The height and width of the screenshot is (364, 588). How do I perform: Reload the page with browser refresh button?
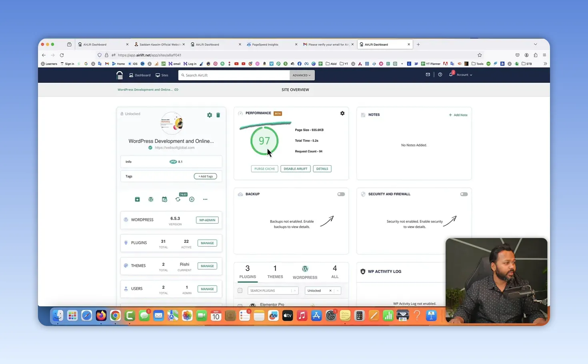(62, 55)
